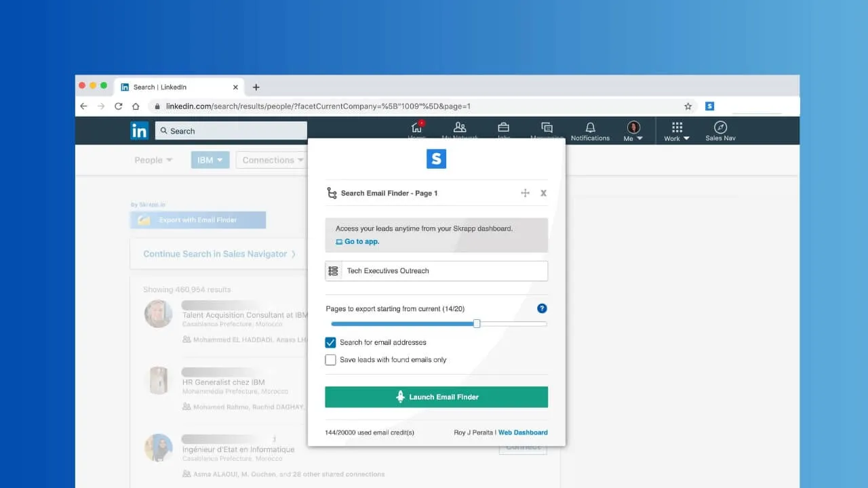Click the HR Generalist chez IBM profile photo

pyautogui.click(x=158, y=380)
